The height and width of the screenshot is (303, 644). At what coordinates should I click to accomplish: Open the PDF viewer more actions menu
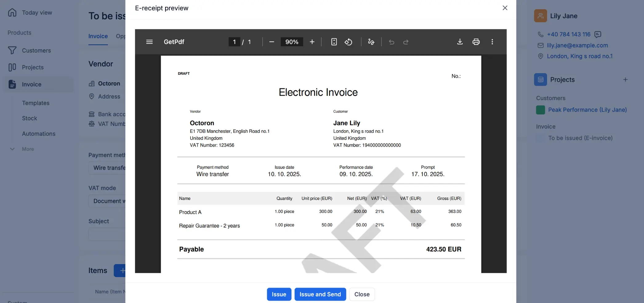(492, 42)
